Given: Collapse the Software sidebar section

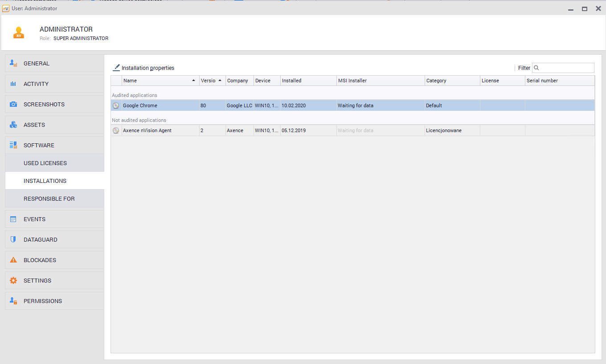Looking at the screenshot, I should point(39,145).
